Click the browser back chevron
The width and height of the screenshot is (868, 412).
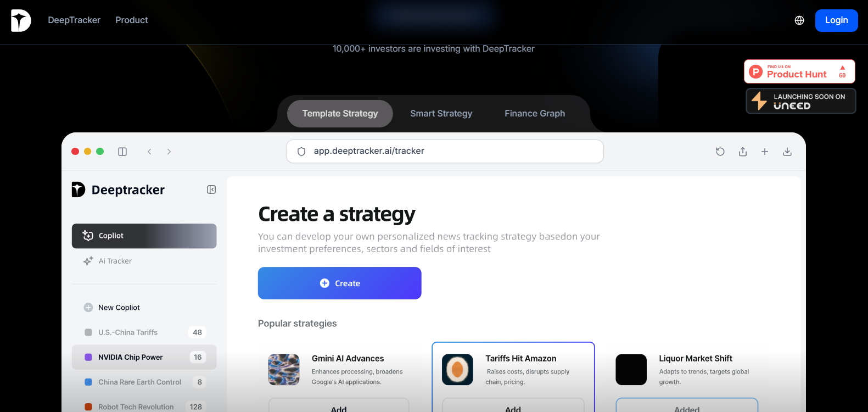click(x=149, y=152)
